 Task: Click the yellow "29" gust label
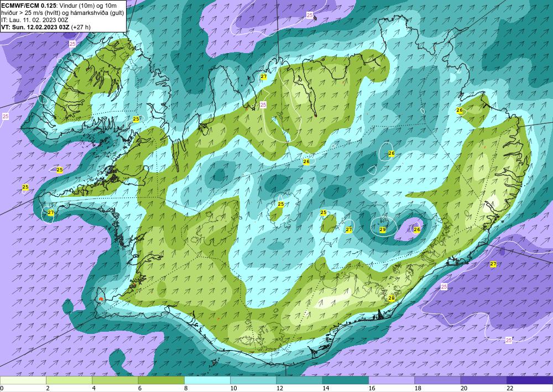point(382,229)
